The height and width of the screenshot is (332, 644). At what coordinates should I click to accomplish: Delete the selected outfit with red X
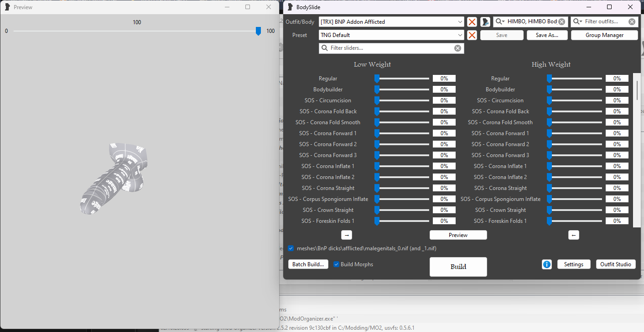(x=472, y=22)
